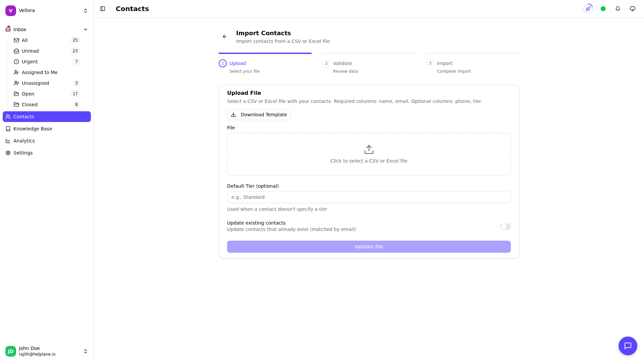The image size is (644, 362).
Task: Enable Update existing contacts toggle
Action: (505, 227)
